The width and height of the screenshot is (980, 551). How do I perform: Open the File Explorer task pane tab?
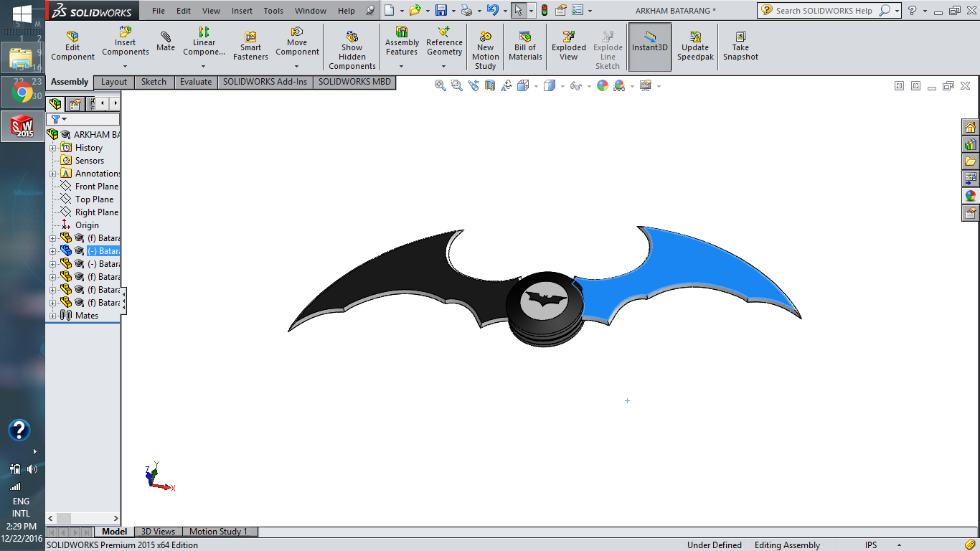click(971, 161)
